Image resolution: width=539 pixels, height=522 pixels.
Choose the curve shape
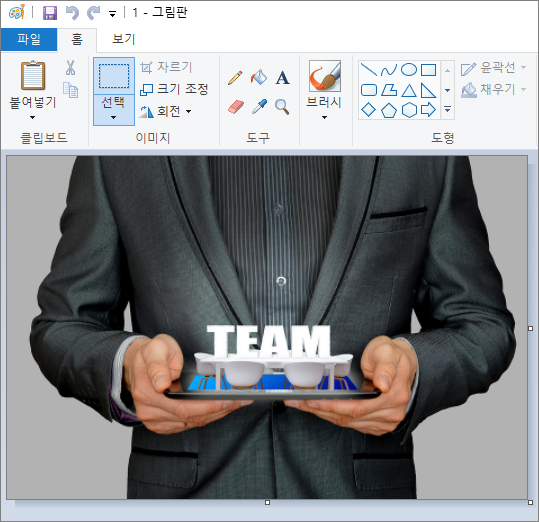(x=389, y=70)
